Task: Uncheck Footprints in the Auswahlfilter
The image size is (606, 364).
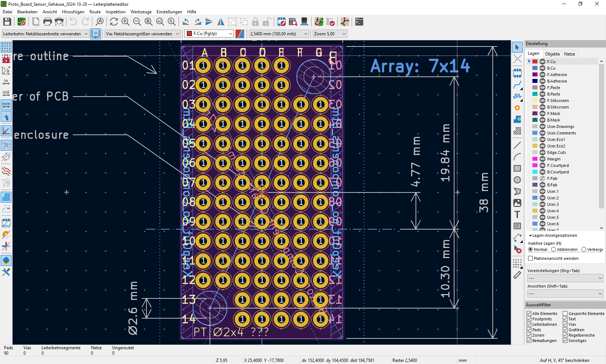Action: point(529,319)
